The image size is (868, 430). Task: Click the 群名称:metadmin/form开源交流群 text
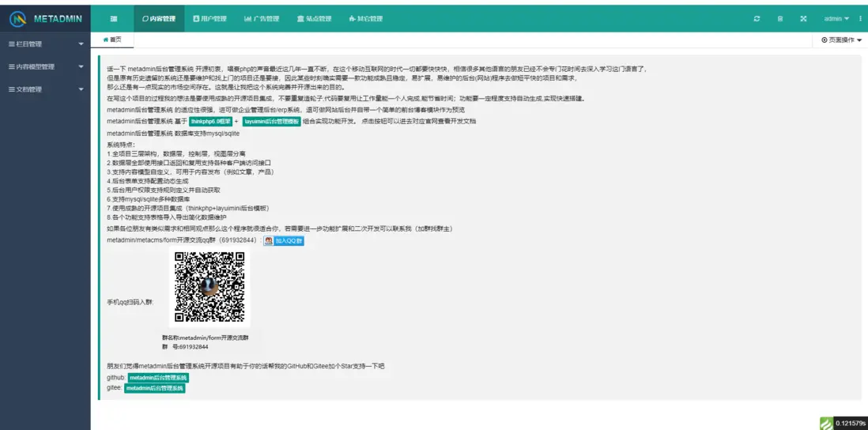coord(205,337)
